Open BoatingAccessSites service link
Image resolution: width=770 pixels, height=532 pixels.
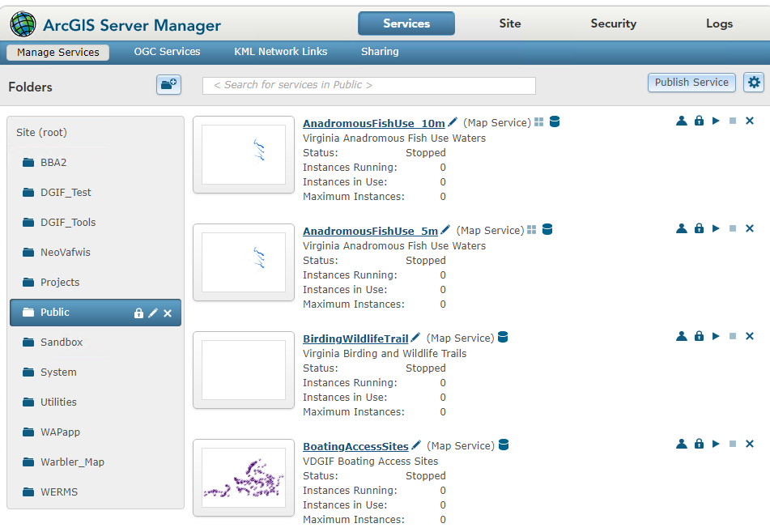click(355, 446)
